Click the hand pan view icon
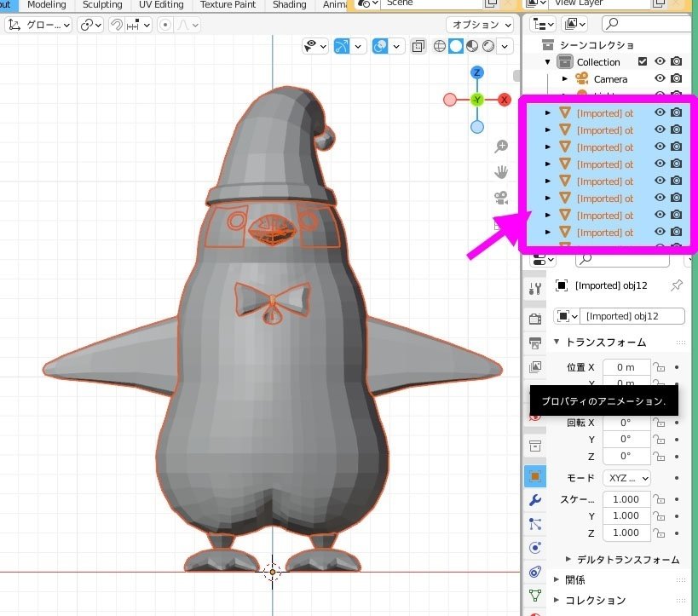The height and width of the screenshot is (616, 698). pyautogui.click(x=501, y=172)
